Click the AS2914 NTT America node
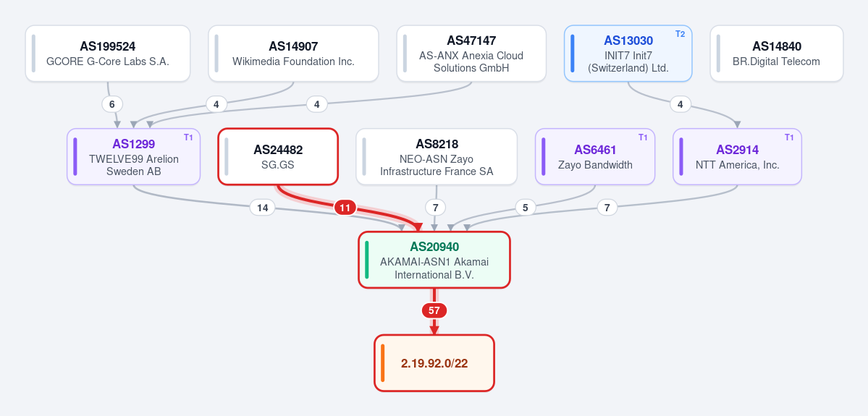Screen dimensions: 868x416 tap(738, 157)
